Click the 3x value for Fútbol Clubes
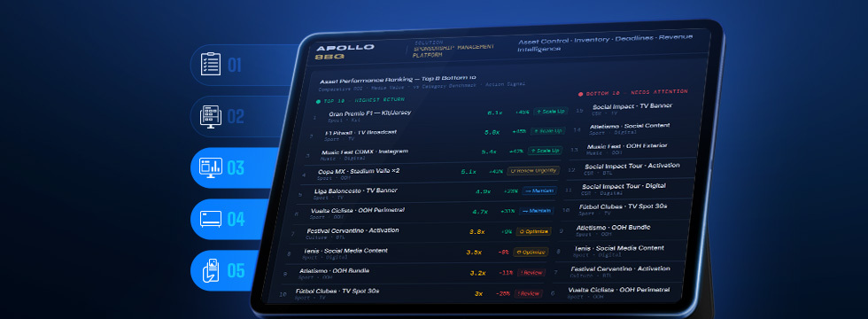This screenshot has height=319, width=868. [x=479, y=293]
